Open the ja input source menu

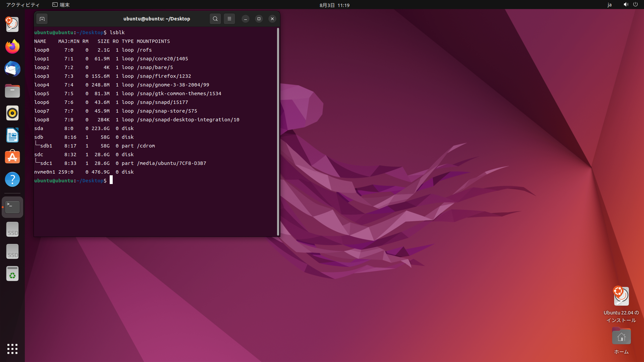coord(609,5)
